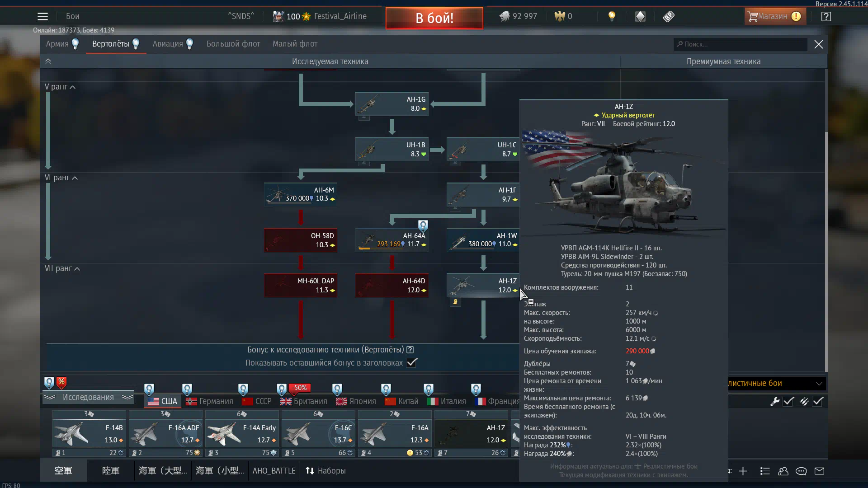Click the AH-1G helicopter in tree
Viewport: 868px width, 488px height.
click(x=392, y=104)
